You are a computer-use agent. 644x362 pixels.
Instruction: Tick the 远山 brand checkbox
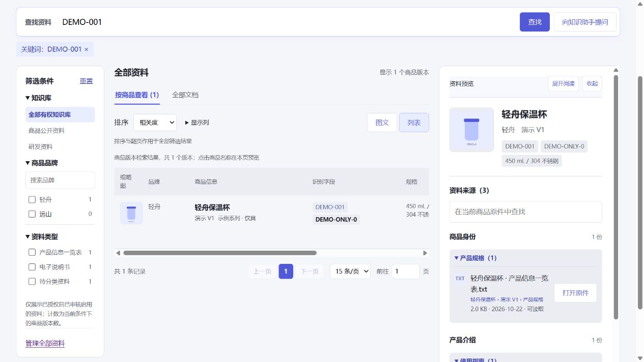(32, 214)
